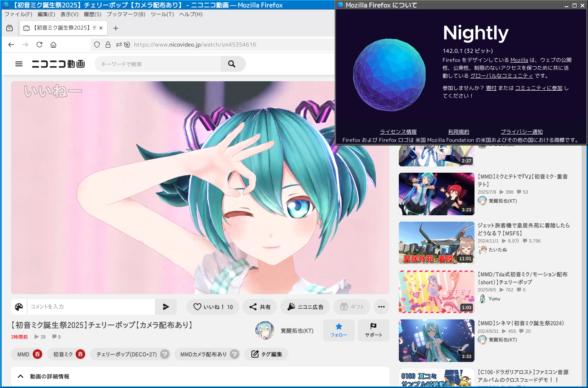Open the Niconico hamburger menu
This screenshot has height=388, width=588.
[x=19, y=64]
